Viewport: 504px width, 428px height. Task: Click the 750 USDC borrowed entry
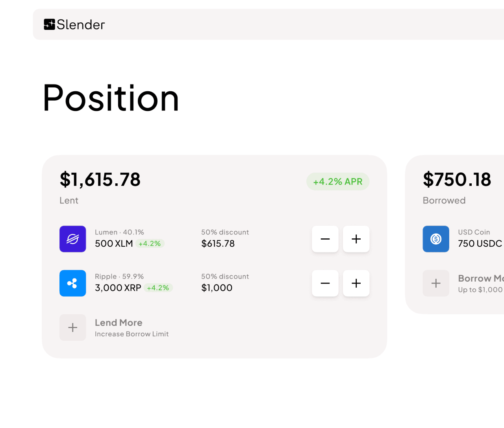479,244
